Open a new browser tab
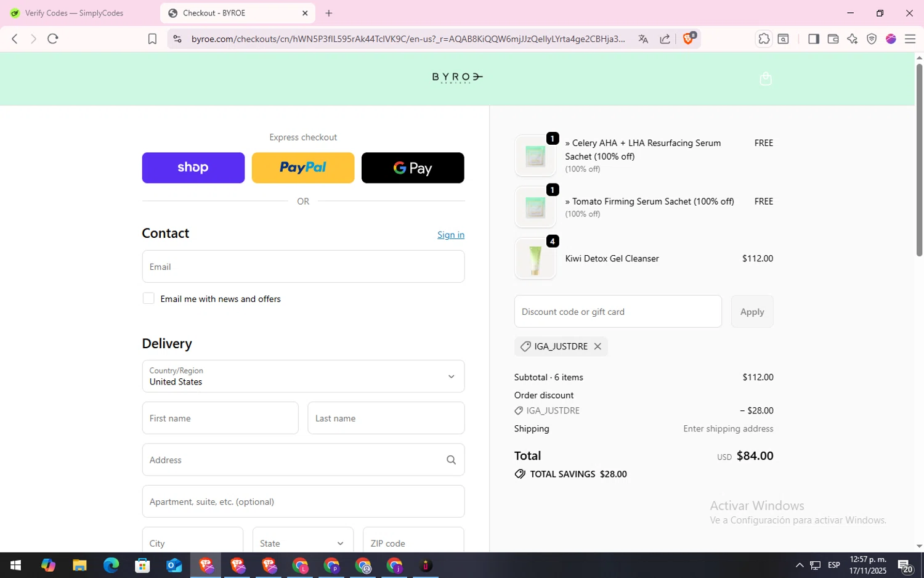The height and width of the screenshot is (578, 924). point(329,13)
